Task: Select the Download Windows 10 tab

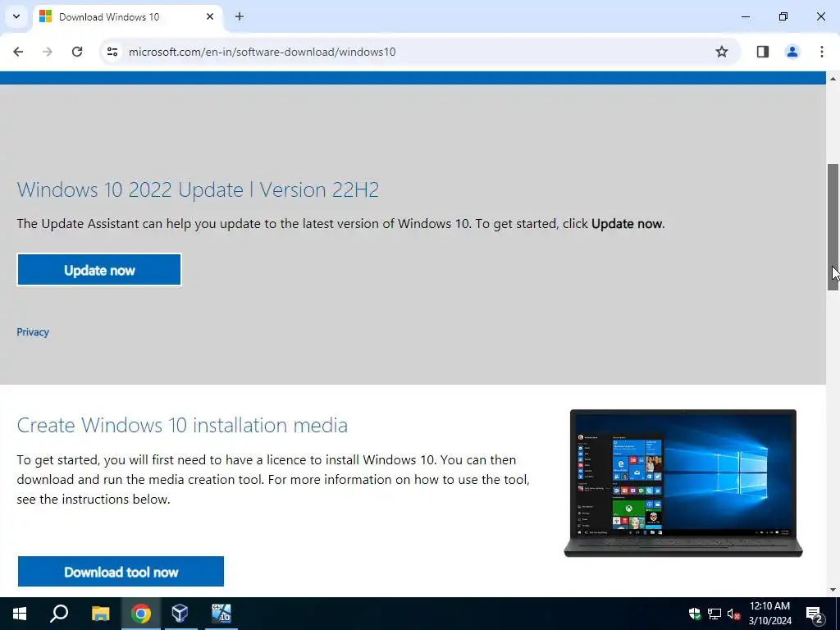Action: pos(127,18)
